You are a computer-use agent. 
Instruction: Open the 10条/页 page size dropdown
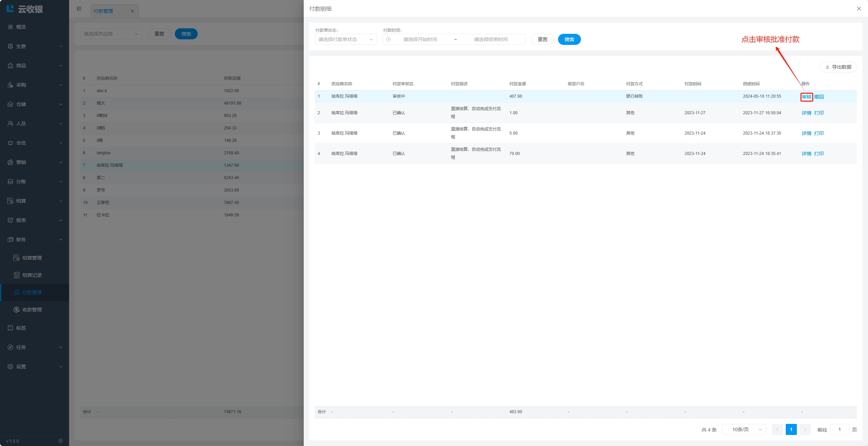coord(744,429)
